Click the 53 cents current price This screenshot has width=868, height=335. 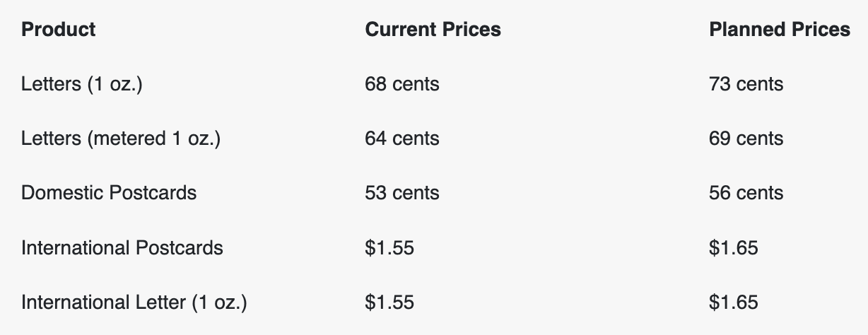(x=401, y=193)
